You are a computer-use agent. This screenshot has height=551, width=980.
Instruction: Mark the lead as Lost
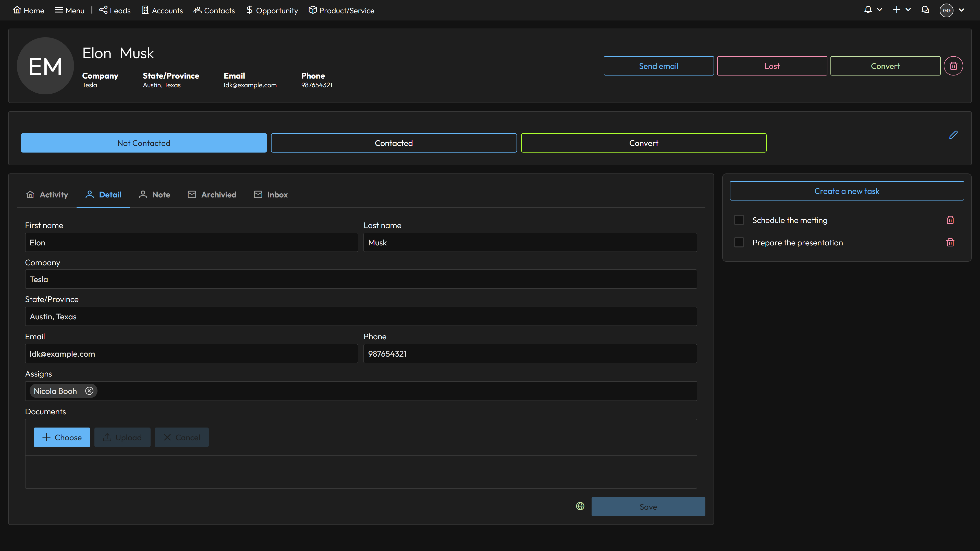pyautogui.click(x=772, y=66)
